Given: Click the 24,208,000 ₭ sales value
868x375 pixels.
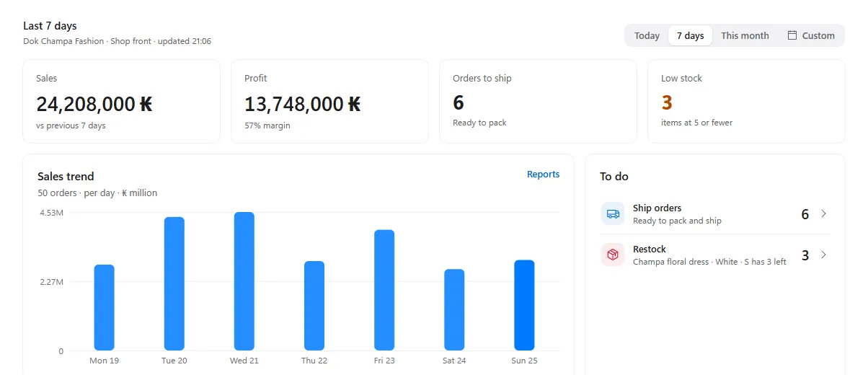Looking at the screenshot, I should pyautogui.click(x=94, y=105).
